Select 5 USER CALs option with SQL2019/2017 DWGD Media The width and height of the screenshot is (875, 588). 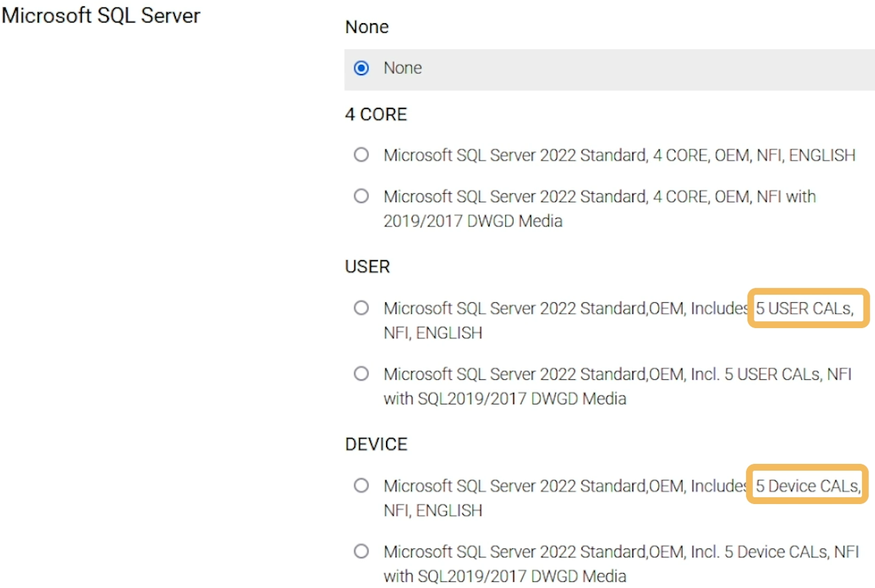click(x=361, y=374)
